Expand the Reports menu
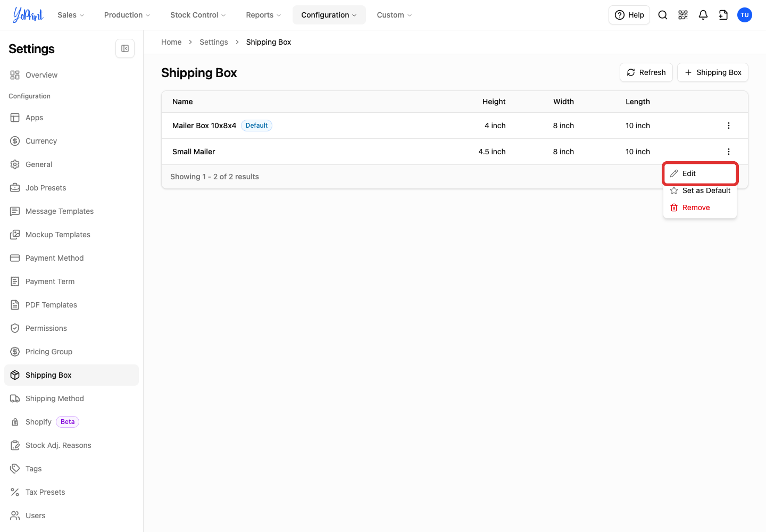 coord(263,15)
